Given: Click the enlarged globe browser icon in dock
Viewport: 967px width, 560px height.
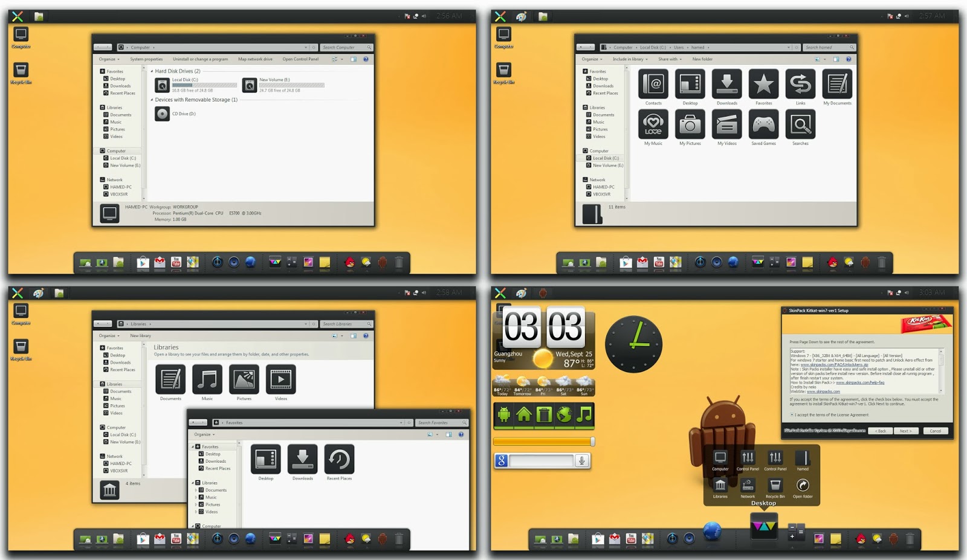Looking at the screenshot, I should coord(713,532).
